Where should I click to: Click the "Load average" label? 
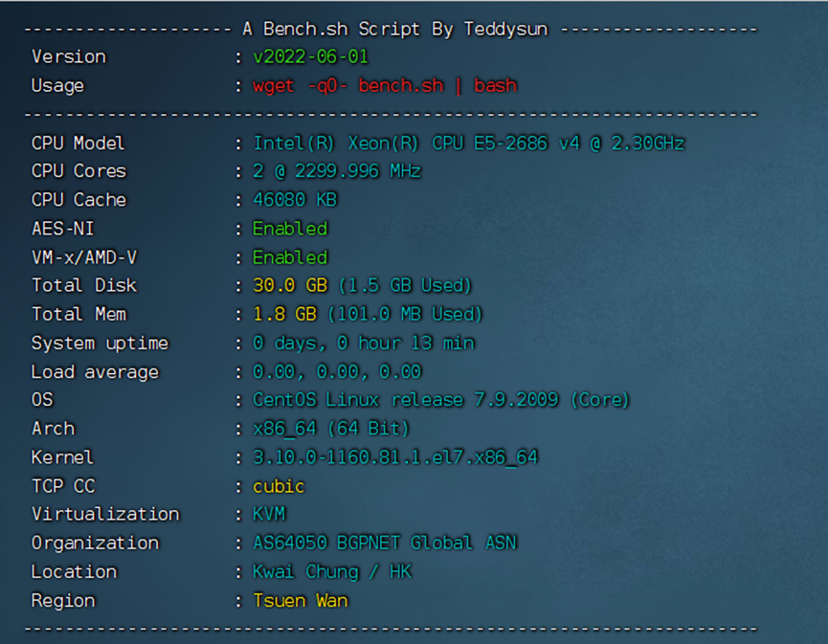point(95,372)
